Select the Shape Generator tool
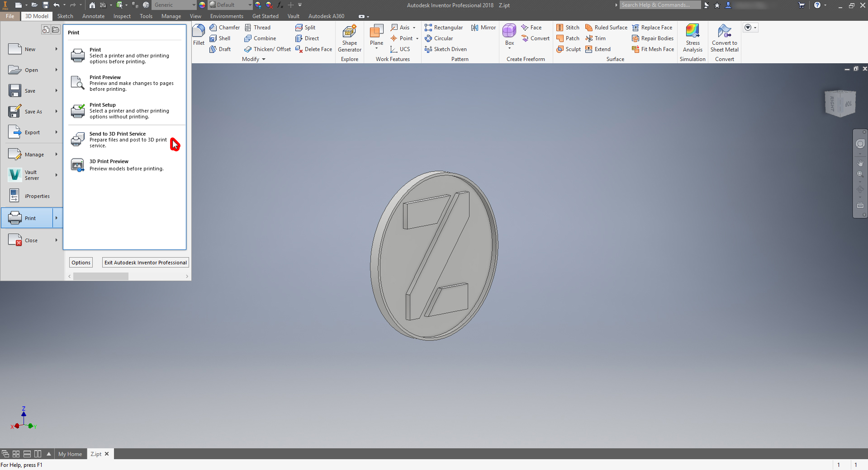 349,33
